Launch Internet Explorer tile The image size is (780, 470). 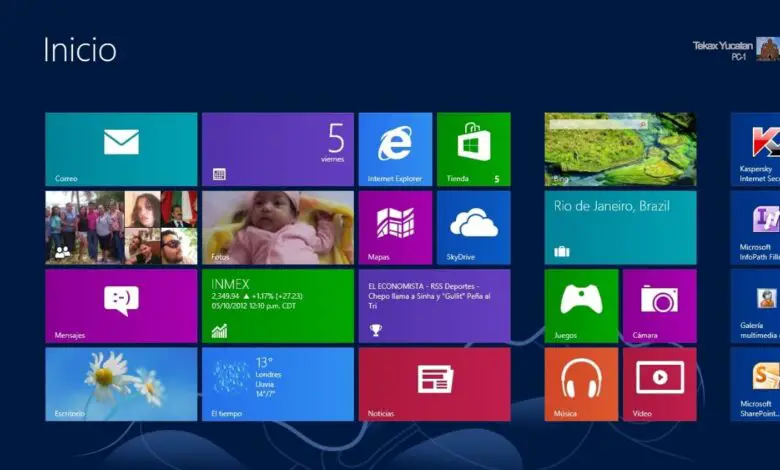(x=395, y=149)
